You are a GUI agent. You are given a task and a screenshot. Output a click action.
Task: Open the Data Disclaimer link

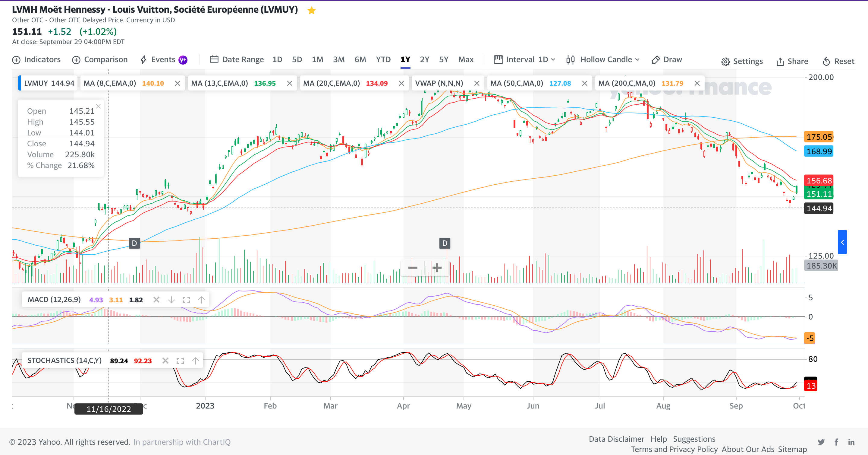(x=616, y=439)
